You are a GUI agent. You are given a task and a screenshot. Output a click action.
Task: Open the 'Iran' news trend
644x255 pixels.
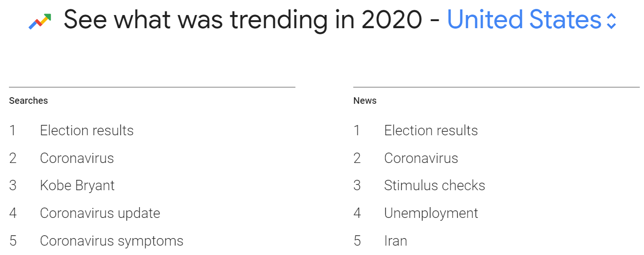coord(395,241)
